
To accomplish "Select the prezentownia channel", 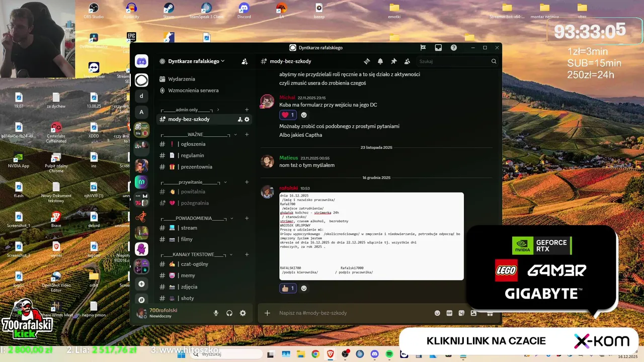I will pos(204,167).
